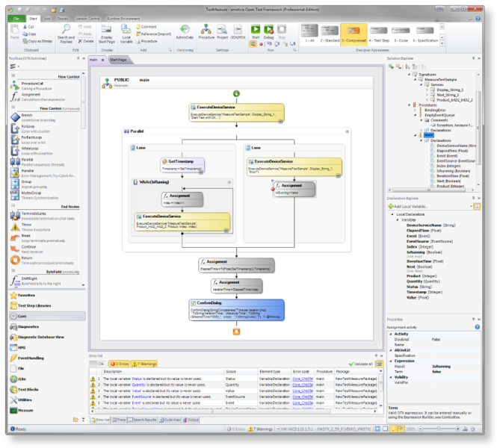Switch to the Start Page tab

click(118, 59)
